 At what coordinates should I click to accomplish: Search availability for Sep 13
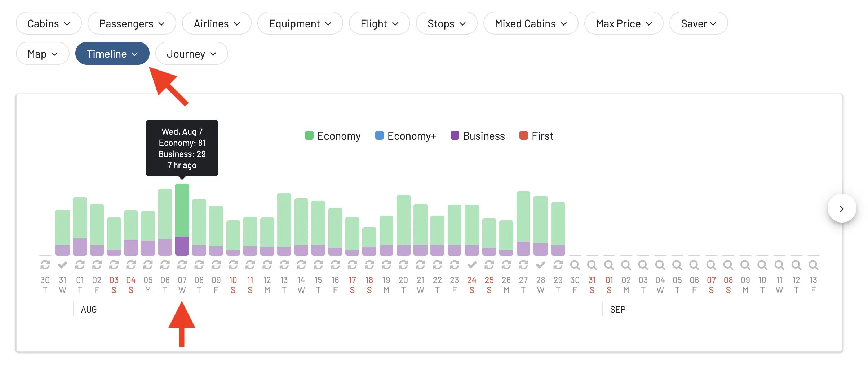point(813,265)
